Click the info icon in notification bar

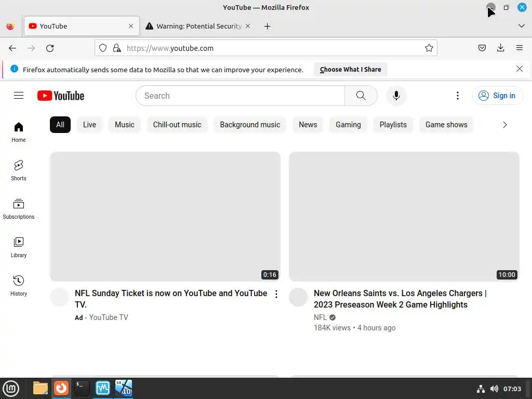click(x=14, y=69)
